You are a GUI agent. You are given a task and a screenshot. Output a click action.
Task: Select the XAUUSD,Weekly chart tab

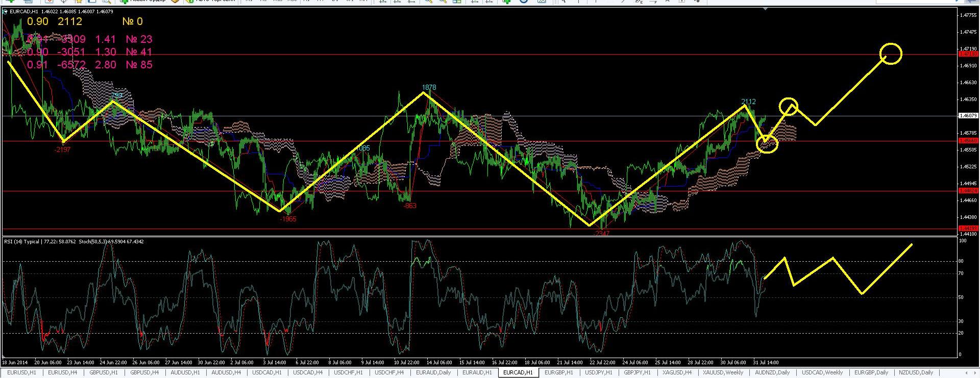click(x=723, y=373)
